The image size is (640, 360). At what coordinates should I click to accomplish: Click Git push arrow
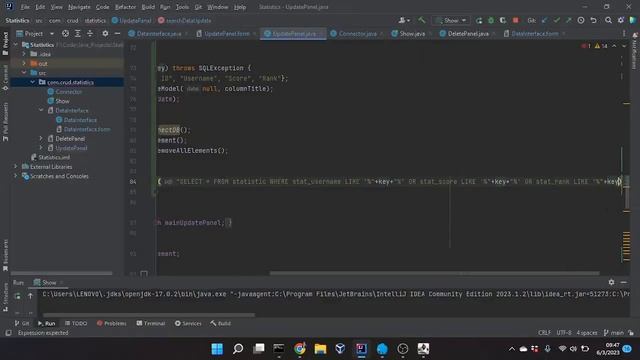point(568,20)
